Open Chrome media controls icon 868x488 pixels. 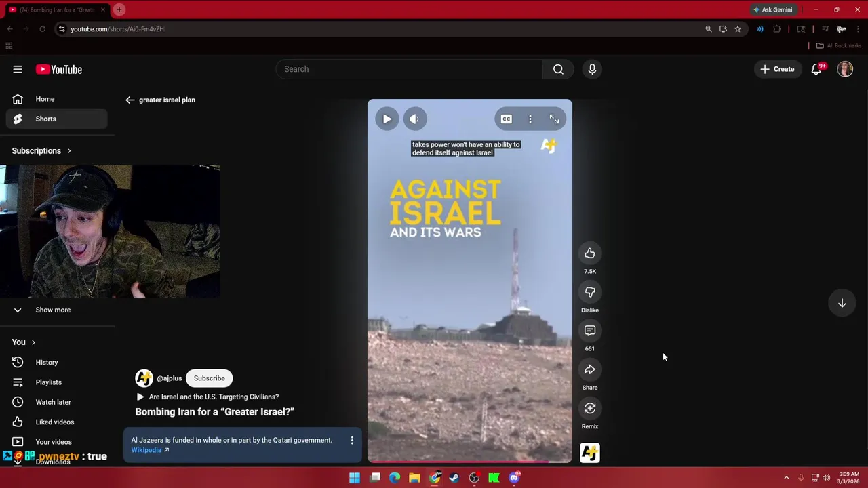[825, 29]
